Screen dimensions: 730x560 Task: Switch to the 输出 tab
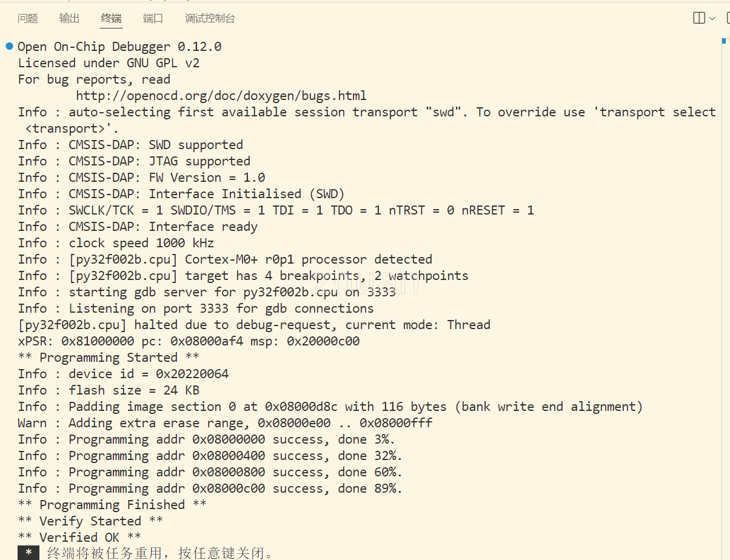point(69,18)
